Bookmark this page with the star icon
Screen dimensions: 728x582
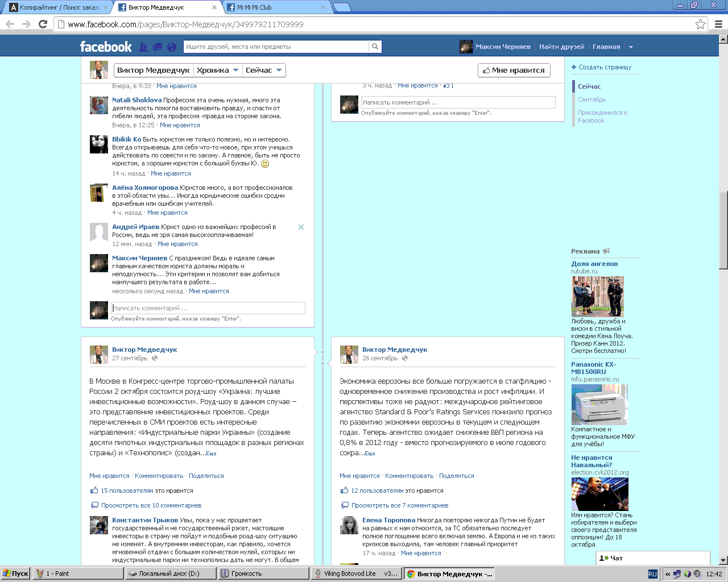coord(701,24)
